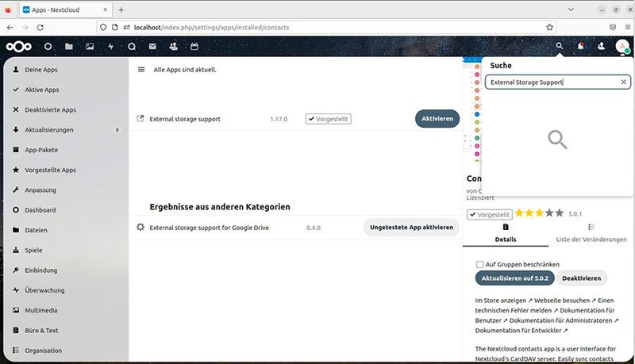Viewport: 635px width, 364px height.
Task: Open Dokumentation für Administratoren link
Action: (x=564, y=320)
